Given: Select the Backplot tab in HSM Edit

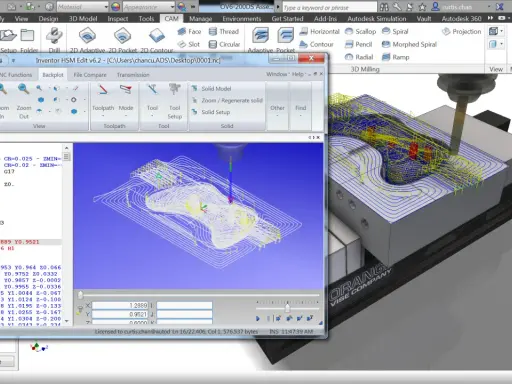Looking at the screenshot, I should coord(53,75).
